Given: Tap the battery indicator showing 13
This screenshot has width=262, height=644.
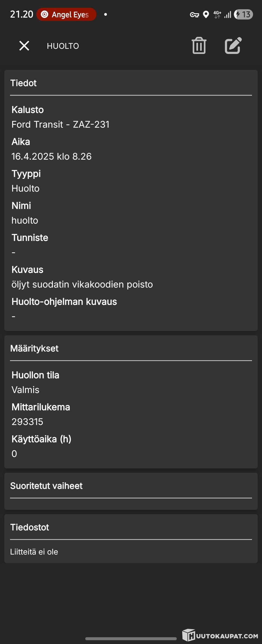Looking at the screenshot, I should 243,14.
